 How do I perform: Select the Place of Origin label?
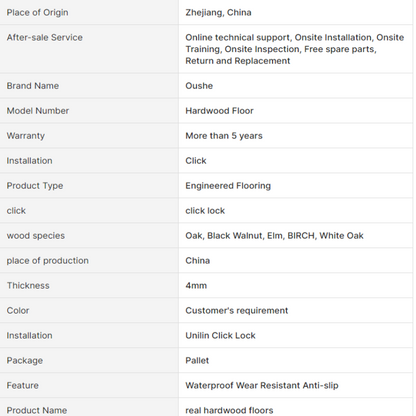click(x=37, y=13)
